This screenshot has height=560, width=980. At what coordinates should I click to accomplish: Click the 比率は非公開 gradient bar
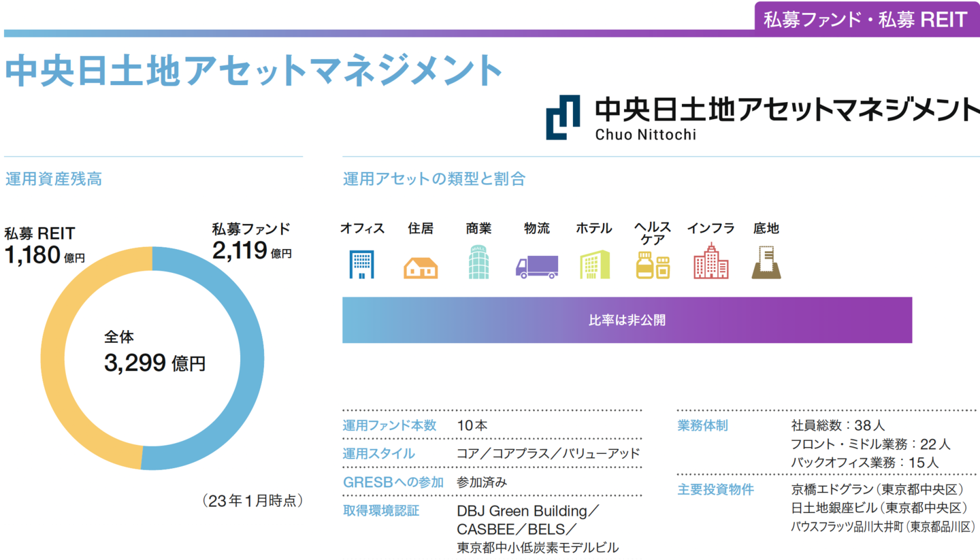click(x=627, y=320)
